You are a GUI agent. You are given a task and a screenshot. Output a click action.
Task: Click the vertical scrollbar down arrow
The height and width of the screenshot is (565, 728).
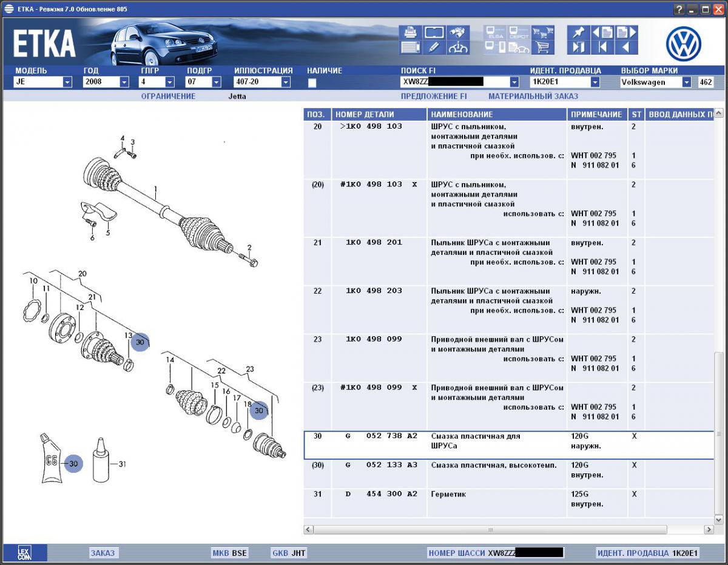tap(719, 519)
